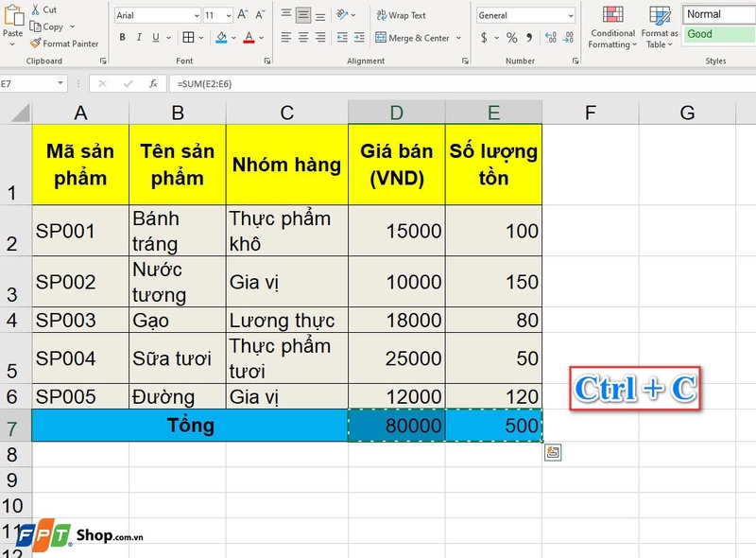Align text to bottom of cell
This screenshot has height=558, width=756.
pyautogui.click(x=320, y=15)
